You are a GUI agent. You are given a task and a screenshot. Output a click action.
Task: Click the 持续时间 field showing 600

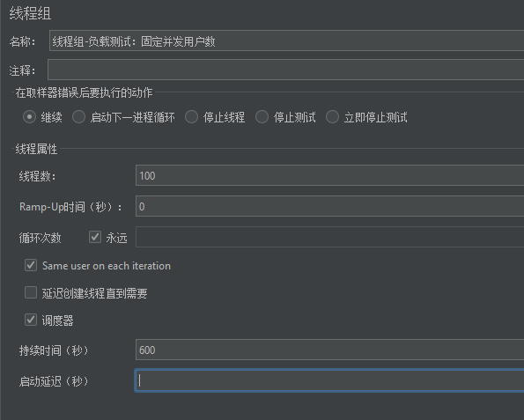pos(330,350)
